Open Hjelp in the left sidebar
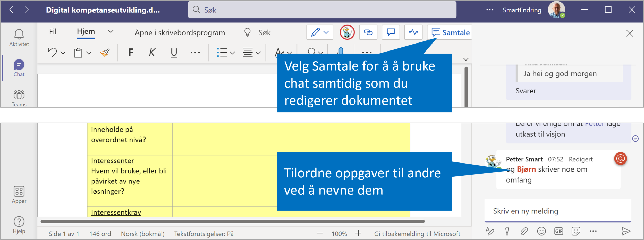Viewport: 644px width, 240px height. click(19, 225)
